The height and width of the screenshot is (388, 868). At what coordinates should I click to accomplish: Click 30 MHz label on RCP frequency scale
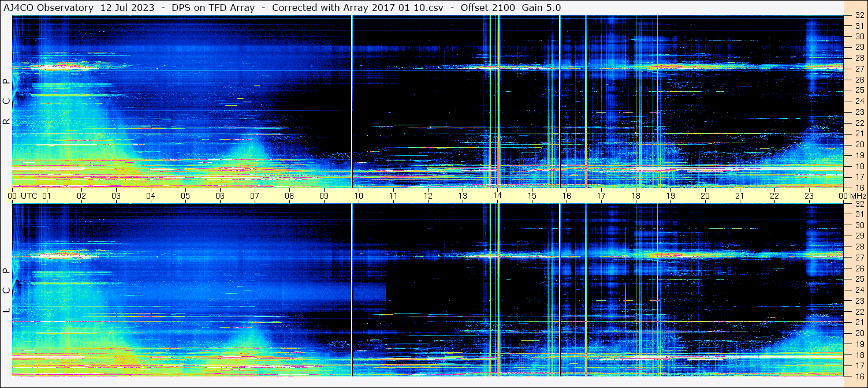click(x=859, y=36)
